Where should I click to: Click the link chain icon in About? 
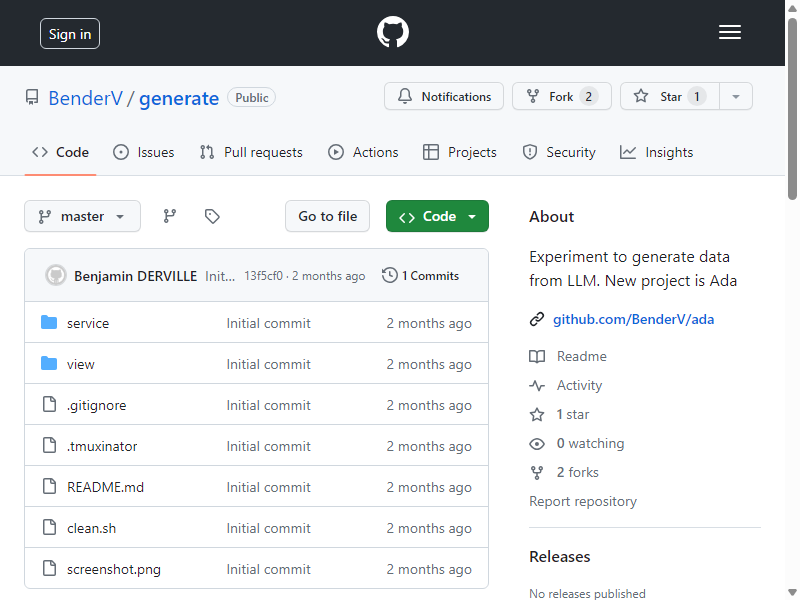(x=537, y=319)
